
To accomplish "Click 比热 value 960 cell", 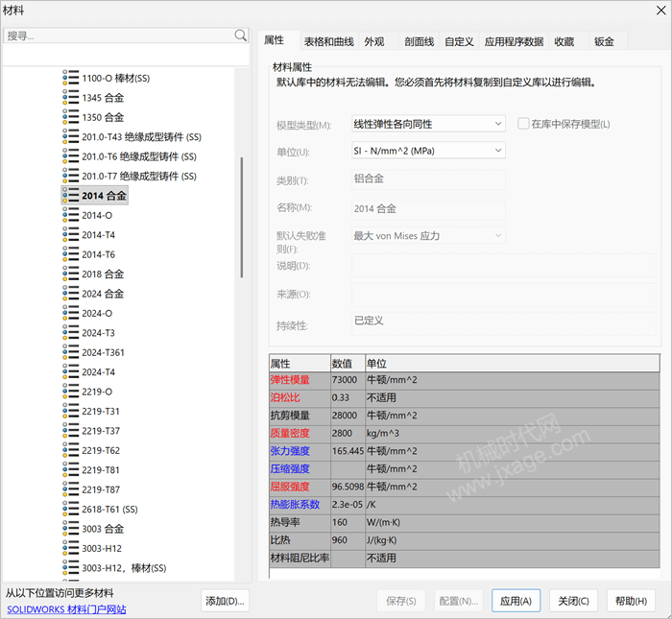I will (348, 540).
